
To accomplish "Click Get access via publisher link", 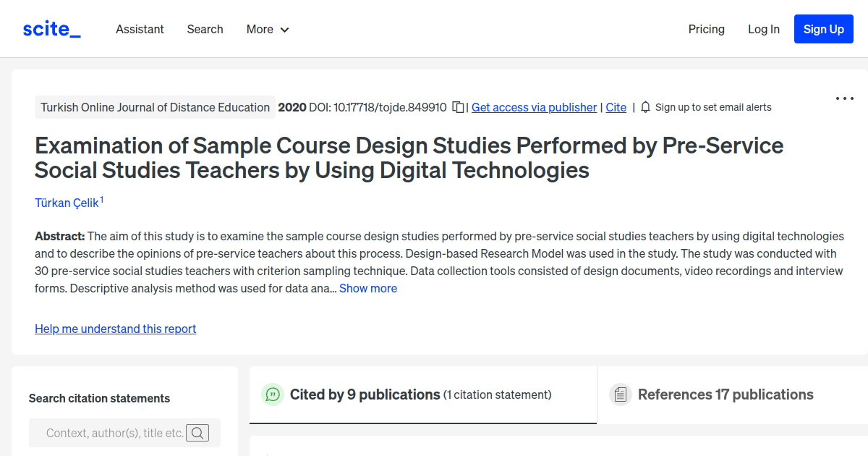I will (534, 107).
